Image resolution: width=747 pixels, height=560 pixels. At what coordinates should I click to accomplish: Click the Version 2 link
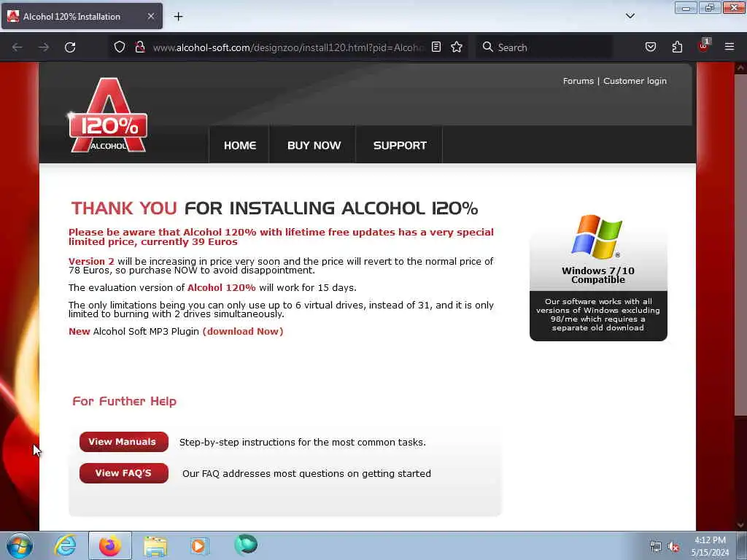[x=91, y=262]
